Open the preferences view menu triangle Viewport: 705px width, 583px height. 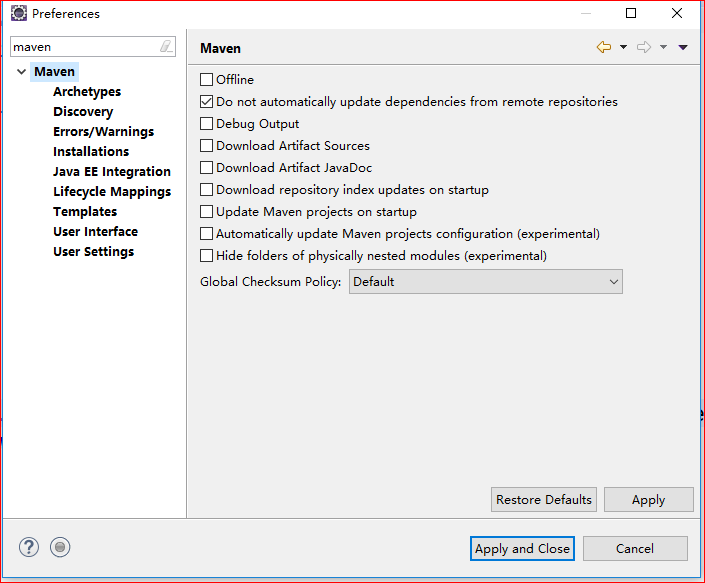(x=683, y=47)
